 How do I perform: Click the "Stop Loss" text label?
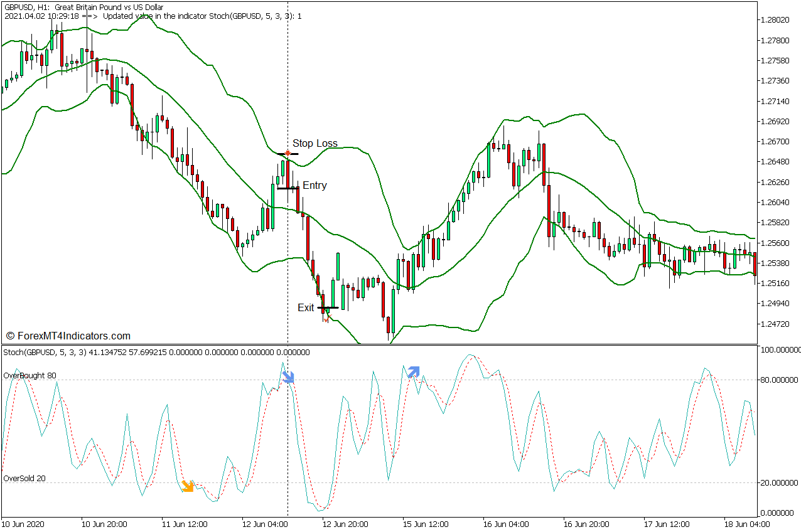[x=314, y=144]
